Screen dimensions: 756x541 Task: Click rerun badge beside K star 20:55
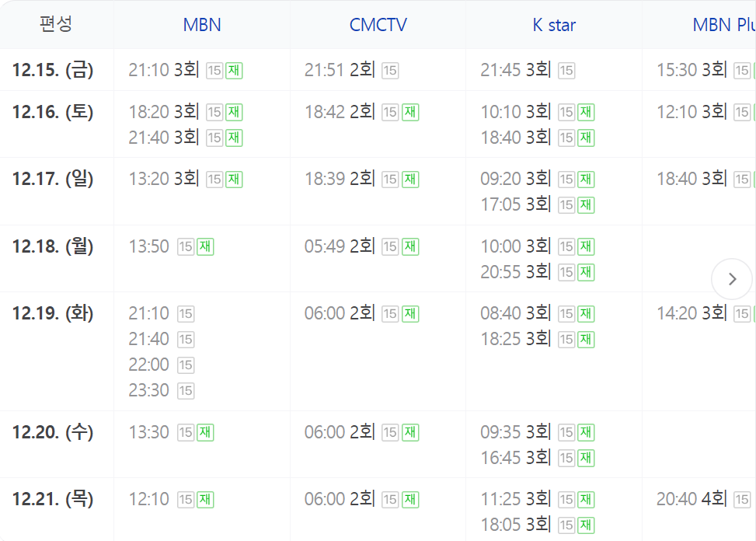coord(586,272)
